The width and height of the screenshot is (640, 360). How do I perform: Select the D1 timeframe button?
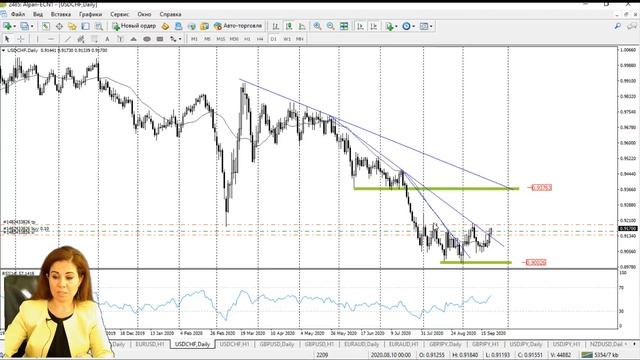(273, 39)
